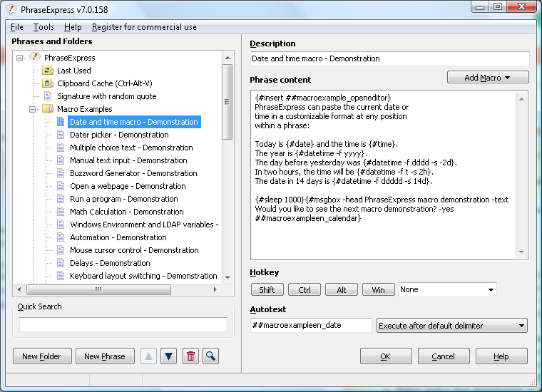The width and height of the screenshot is (542, 392).
Task: Click the New Phrase button
Action: [104, 356]
